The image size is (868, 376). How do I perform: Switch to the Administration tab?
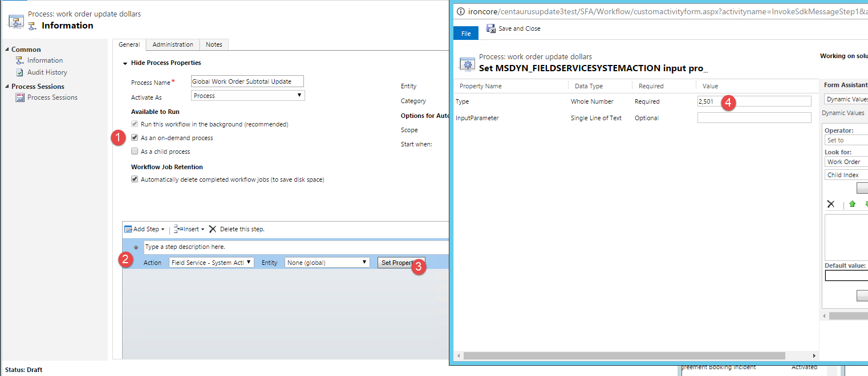click(172, 44)
